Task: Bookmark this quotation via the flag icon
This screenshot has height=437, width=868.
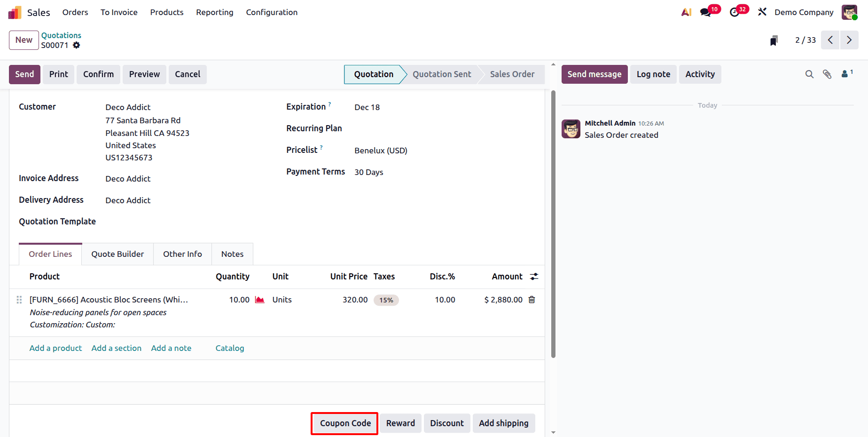Action: point(774,40)
